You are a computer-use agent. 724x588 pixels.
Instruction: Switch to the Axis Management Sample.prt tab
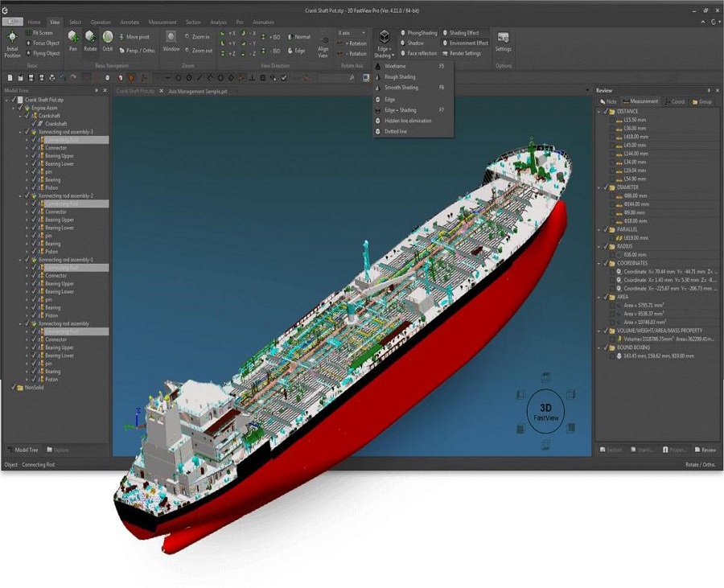click(x=197, y=92)
